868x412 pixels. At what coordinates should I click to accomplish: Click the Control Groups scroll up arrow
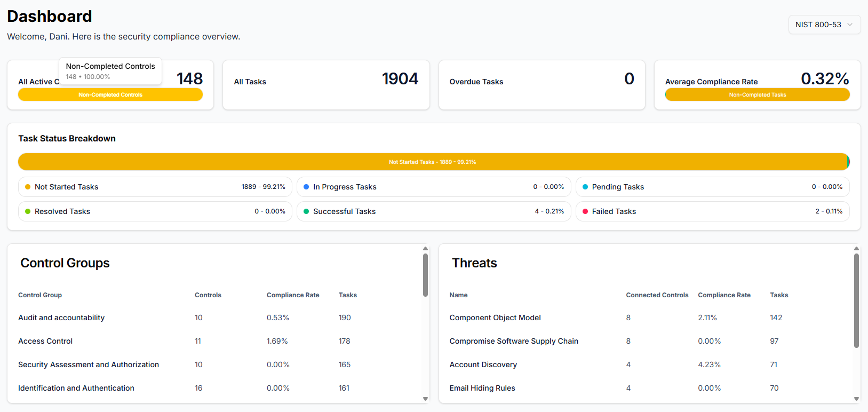click(x=425, y=248)
